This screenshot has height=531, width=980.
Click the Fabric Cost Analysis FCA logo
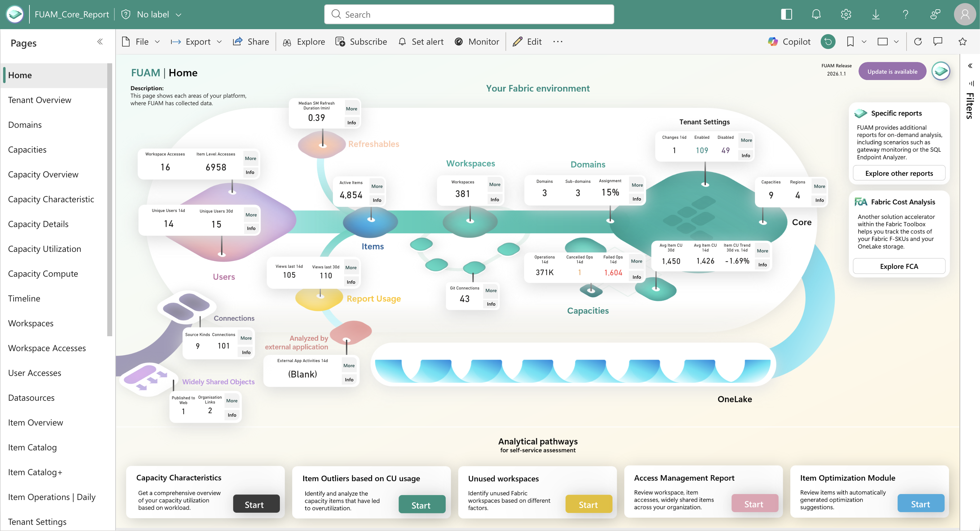click(x=861, y=202)
